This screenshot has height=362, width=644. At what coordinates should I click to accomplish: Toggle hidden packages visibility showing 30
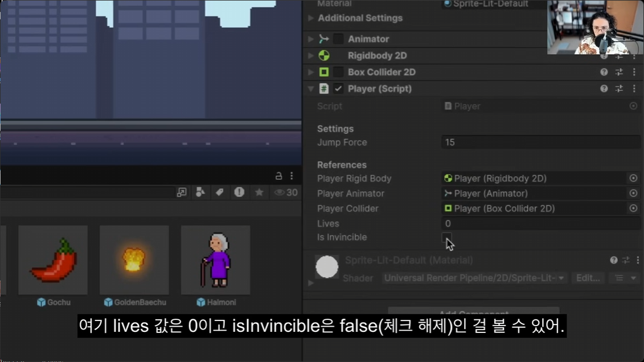(286, 192)
